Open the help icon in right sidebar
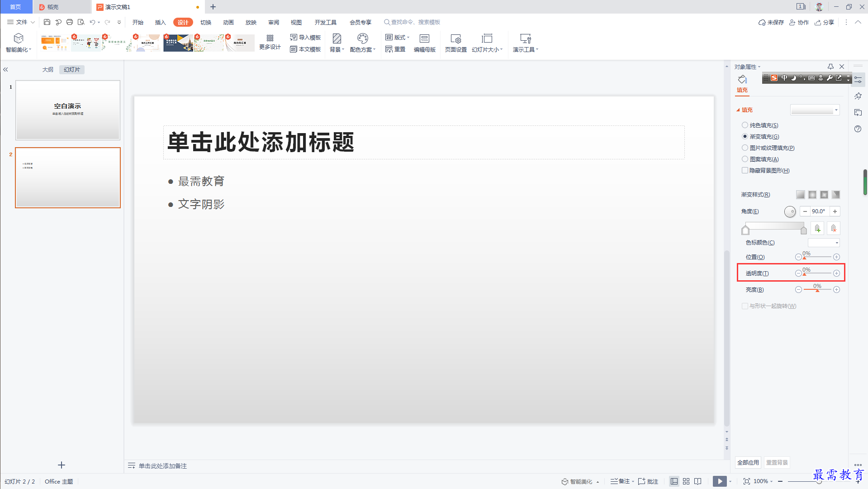 point(858,129)
